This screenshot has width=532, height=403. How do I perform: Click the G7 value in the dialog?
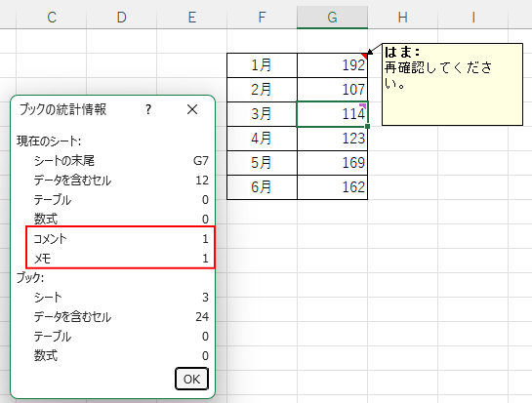click(201, 161)
